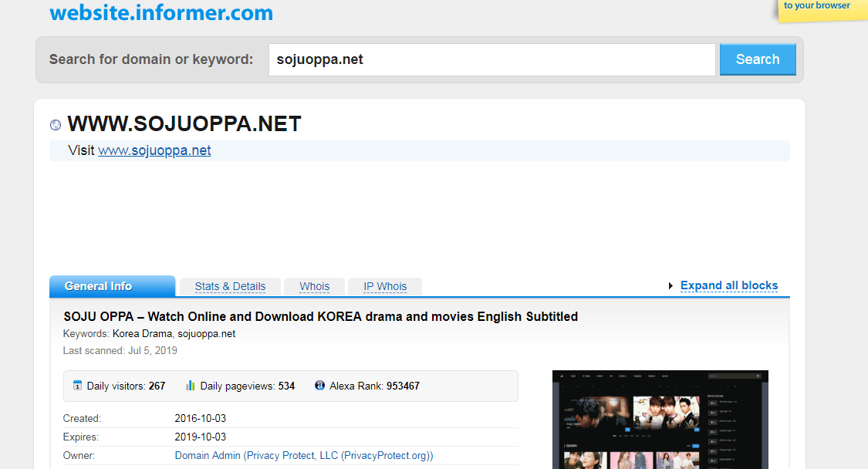Viewport: 868px width, 469px height.
Task: Select the SOJU OPPA page title heading
Action: pyautogui.click(x=320, y=317)
